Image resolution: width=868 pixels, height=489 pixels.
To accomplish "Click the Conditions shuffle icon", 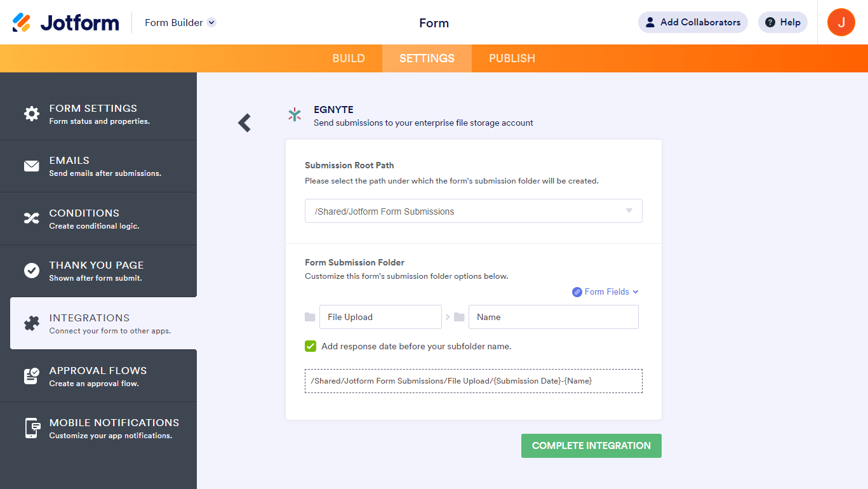I will (x=31, y=218).
